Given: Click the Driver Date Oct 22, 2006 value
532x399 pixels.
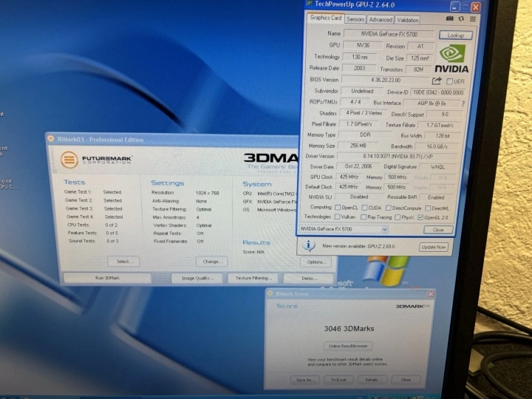Looking at the screenshot, I should (358, 166).
